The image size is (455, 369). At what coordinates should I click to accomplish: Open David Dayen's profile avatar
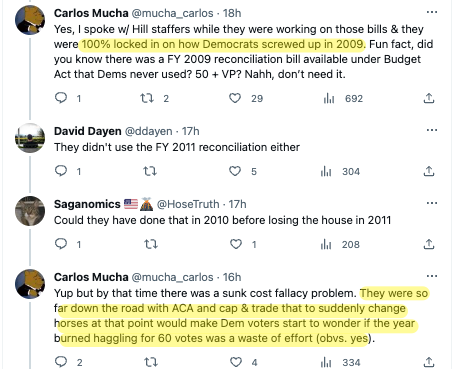[x=30, y=138]
